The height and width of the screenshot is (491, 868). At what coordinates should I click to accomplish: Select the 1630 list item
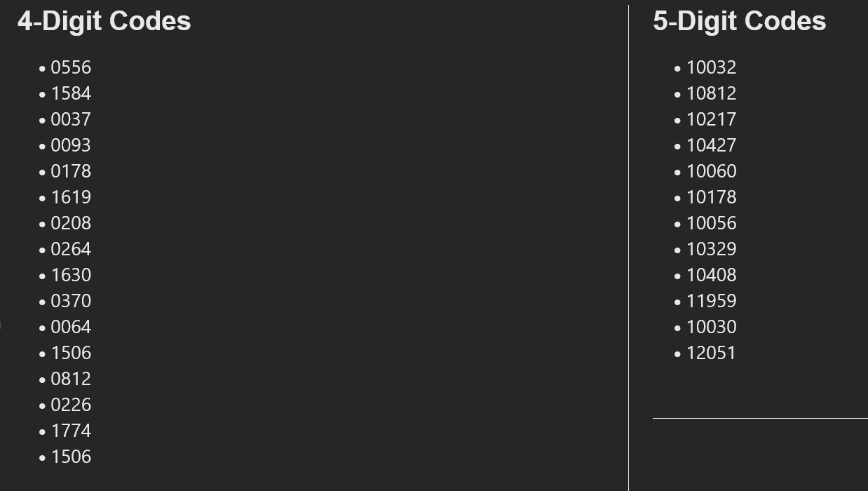(x=71, y=275)
